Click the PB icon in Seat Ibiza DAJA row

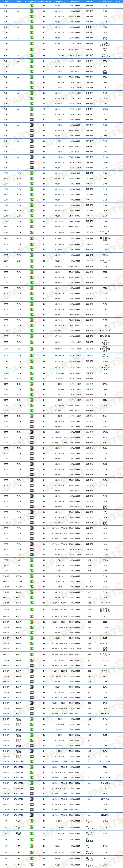click(31, 416)
